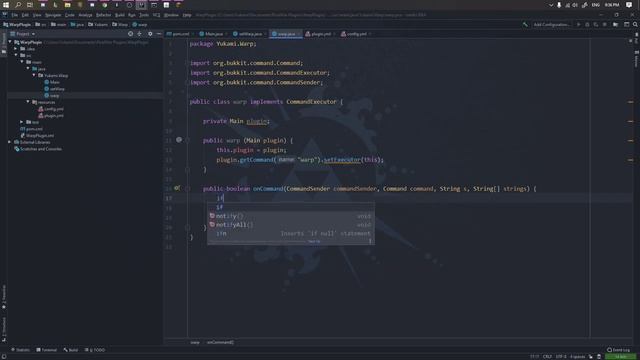The image size is (640, 360).
Task: Click WarpPlugin breadcrumb in navigation bar
Action: [x=17, y=24]
